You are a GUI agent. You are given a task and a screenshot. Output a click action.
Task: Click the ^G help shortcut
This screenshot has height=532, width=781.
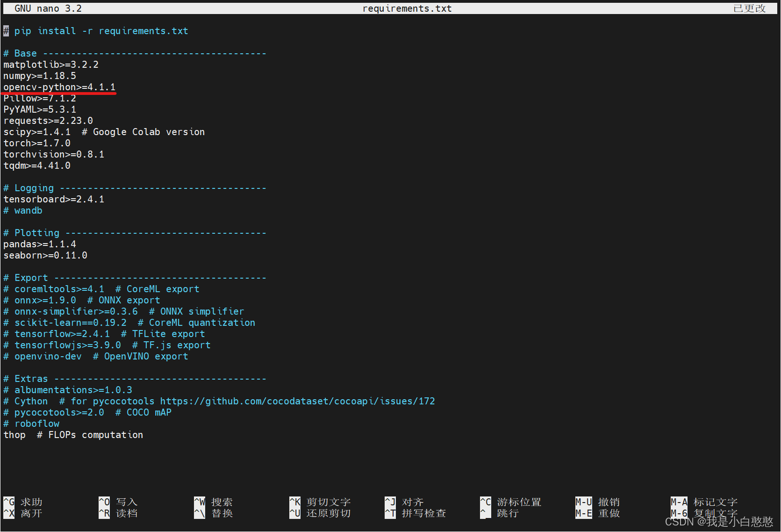point(23,502)
